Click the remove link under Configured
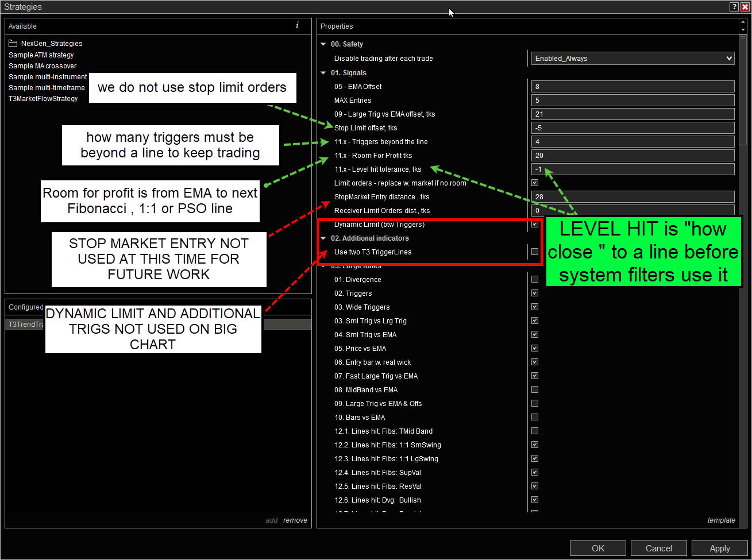752x560 pixels. click(x=295, y=520)
